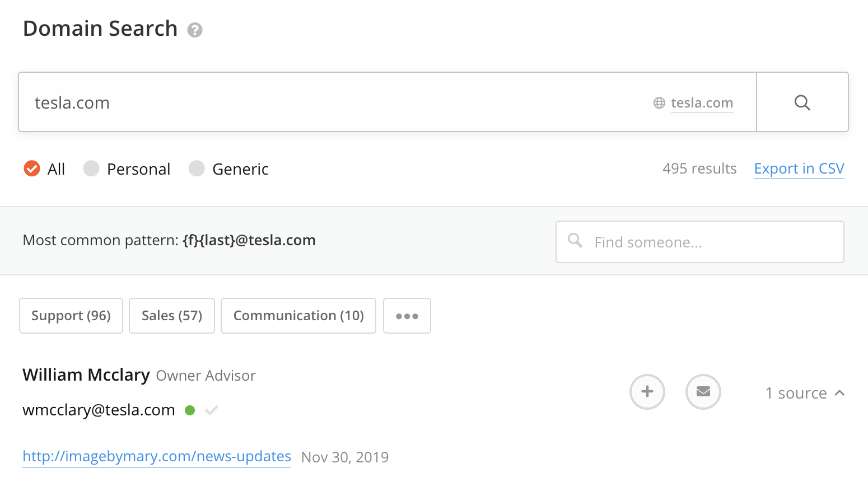Click the tesla.com domain link in search bar
Image resolution: width=868 pixels, height=487 pixels.
pyautogui.click(x=702, y=103)
